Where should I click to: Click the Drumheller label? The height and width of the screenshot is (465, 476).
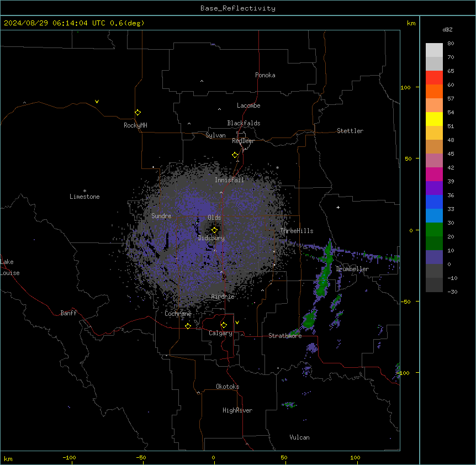(352, 269)
